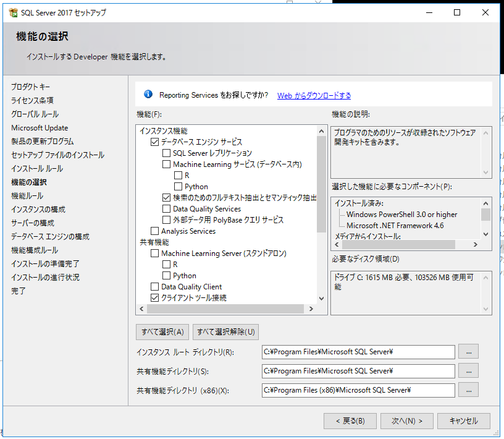The height and width of the screenshot is (439, 504).
Task: Check Python under Machine Learning Server standalone
Action: coord(166,276)
